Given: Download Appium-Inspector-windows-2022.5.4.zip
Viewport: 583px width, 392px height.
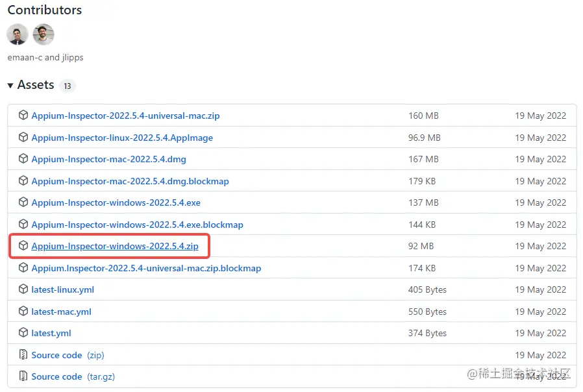Looking at the screenshot, I should click(115, 246).
